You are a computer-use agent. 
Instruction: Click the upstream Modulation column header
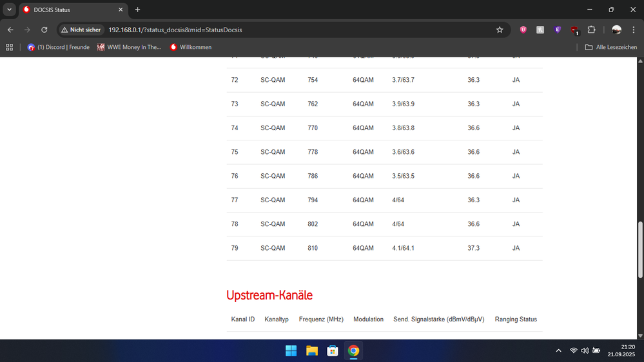tap(368, 319)
